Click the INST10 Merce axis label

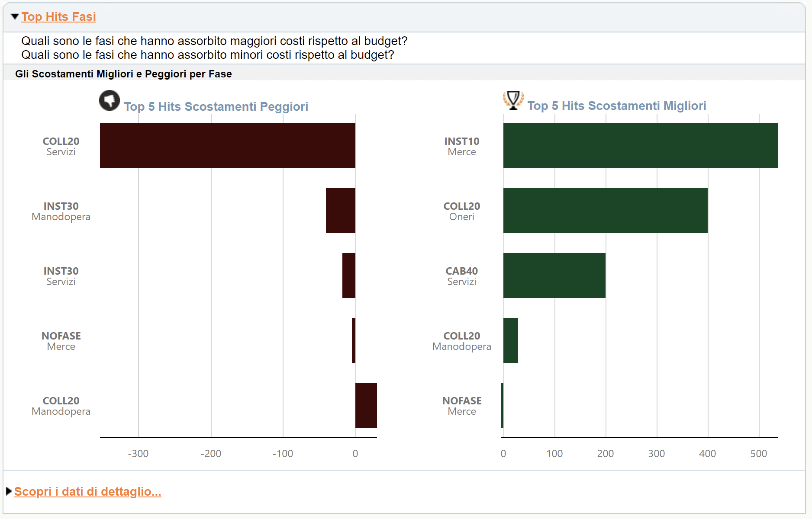pos(462,146)
